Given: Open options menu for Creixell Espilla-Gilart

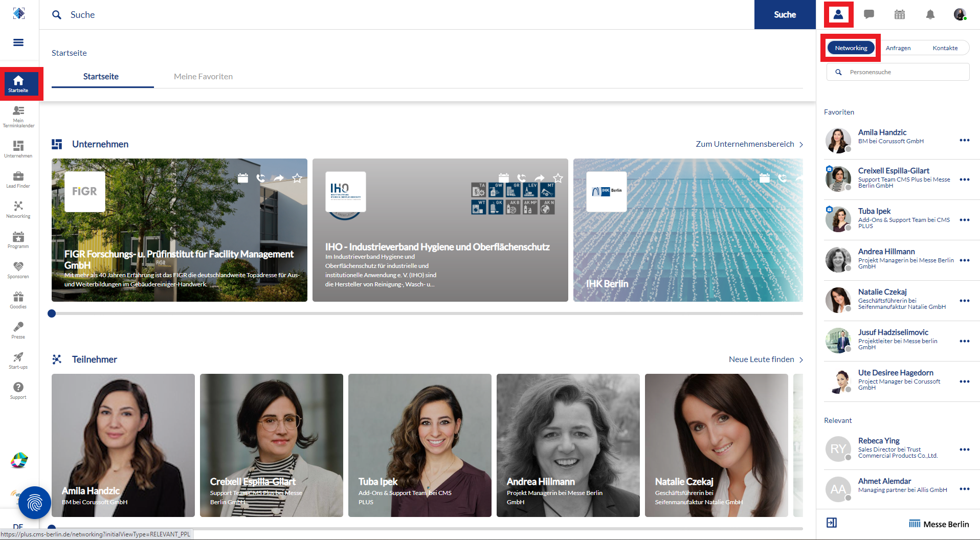Looking at the screenshot, I should 965,179.
